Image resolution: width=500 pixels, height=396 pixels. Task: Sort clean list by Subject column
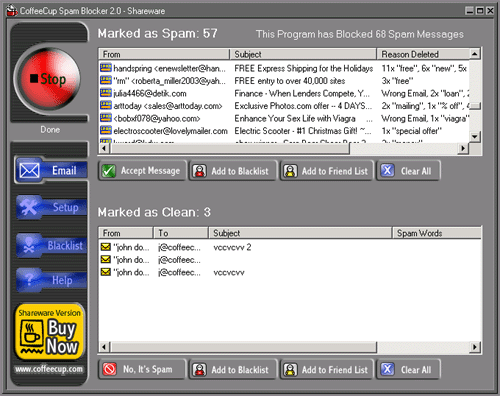coord(300,233)
